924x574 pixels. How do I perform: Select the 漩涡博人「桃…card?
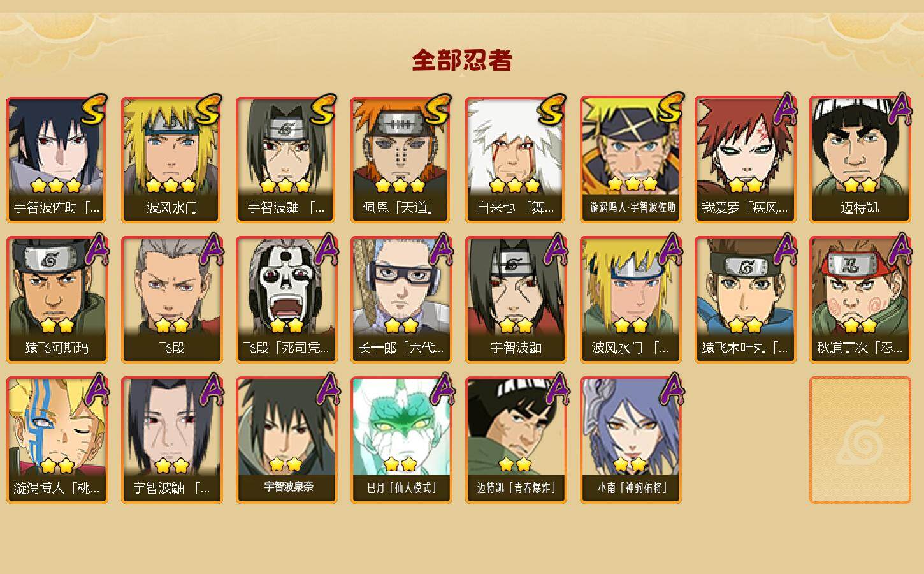click(x=57, y=440)
